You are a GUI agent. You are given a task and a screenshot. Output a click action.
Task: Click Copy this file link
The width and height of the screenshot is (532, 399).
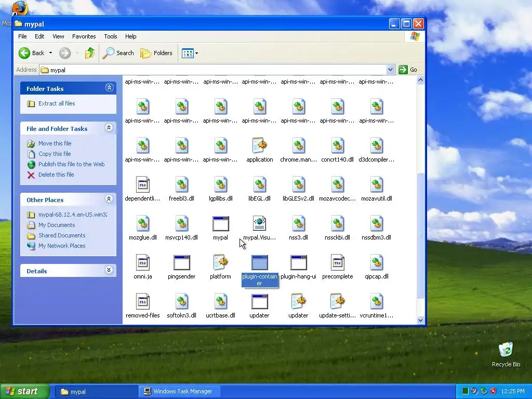pyautogui.click(x=54, y=154)
